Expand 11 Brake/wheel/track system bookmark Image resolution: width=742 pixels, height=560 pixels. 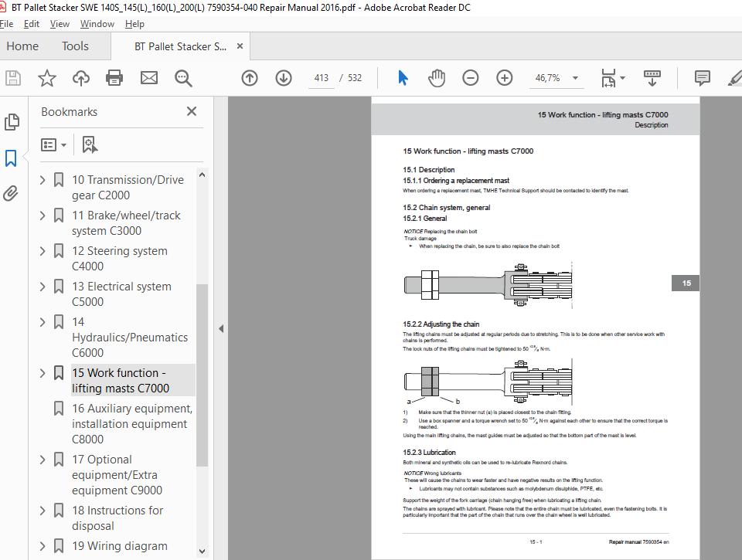pyautogui.click(x=43, y=216)
